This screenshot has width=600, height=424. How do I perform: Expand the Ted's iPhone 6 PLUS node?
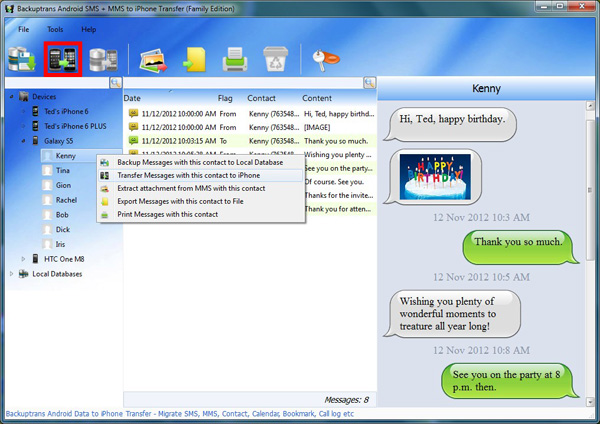pyautogui.click(x=23, y=126)
